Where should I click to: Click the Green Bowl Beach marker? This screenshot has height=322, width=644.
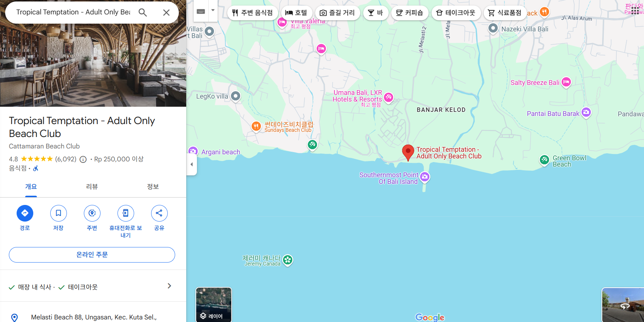544,160
